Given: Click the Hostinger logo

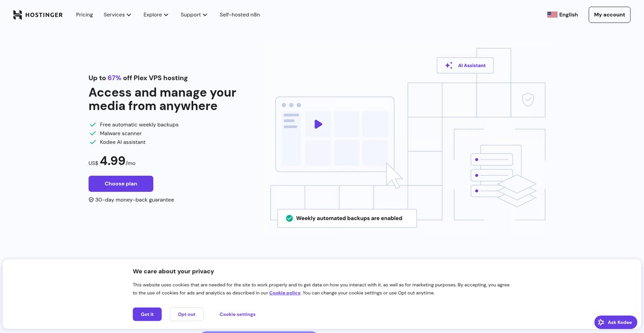Looking at the screenshot, I should [x=38, y=15].
